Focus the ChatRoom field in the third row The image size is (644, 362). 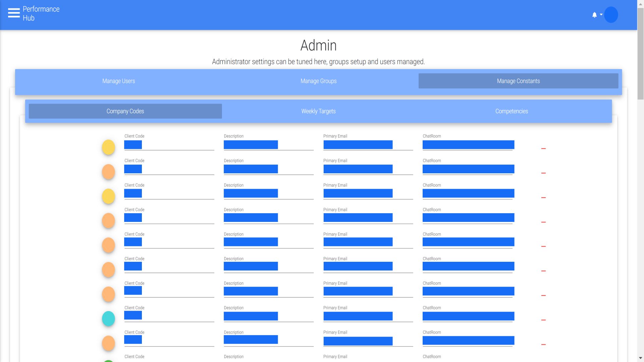pyautogui.click(x=468, y=194)
